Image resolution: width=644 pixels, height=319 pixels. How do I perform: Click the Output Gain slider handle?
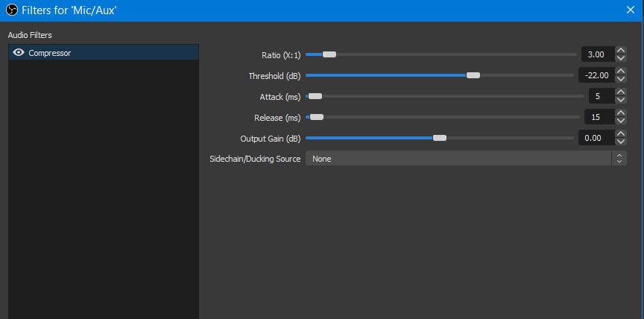point(440,138)
